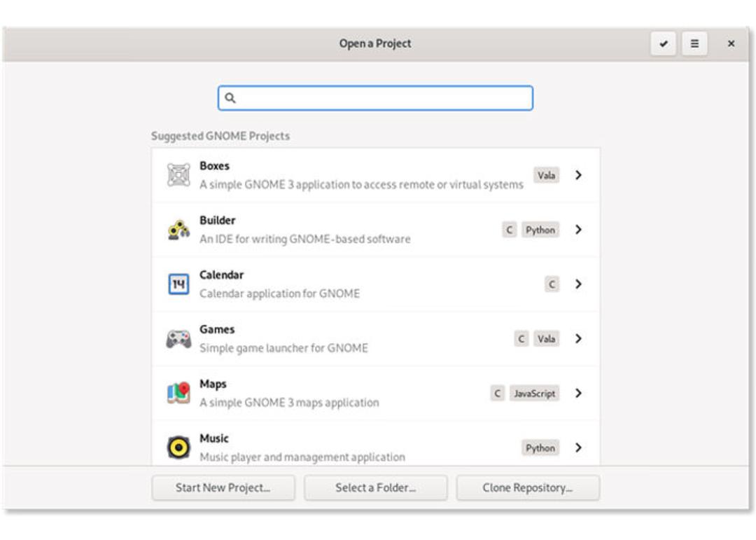Click the C tag on Games
The image size is (756, 540).
[521, 339]
